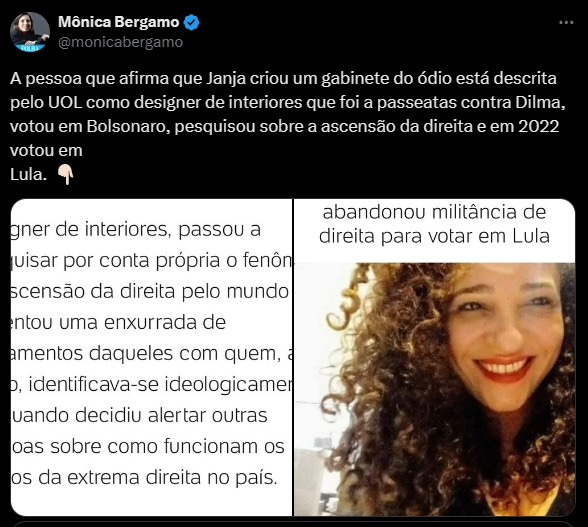The height and width of the screenshot is (527, 588).
Task: Click the Folha label on the avatar
Action: [29, 48]
